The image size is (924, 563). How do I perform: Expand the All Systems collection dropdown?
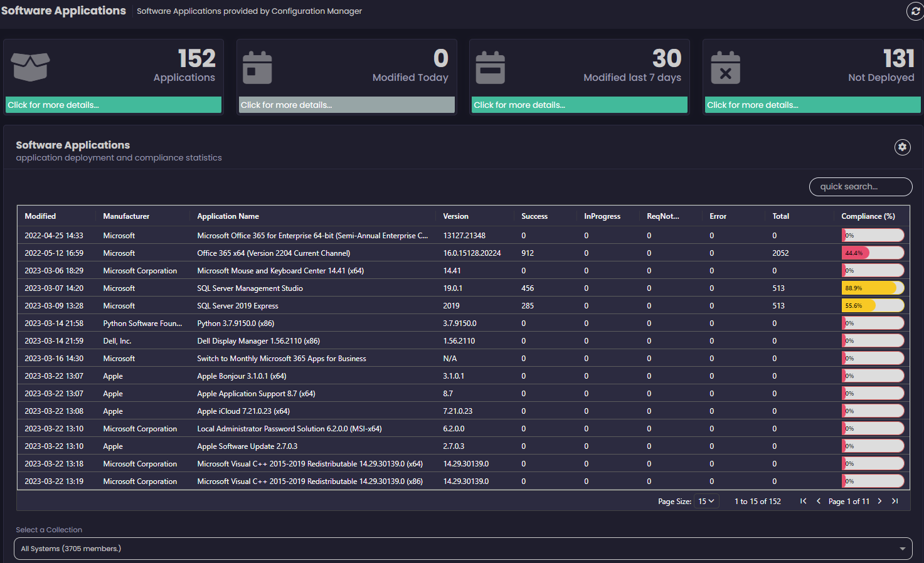click(463, 549)
